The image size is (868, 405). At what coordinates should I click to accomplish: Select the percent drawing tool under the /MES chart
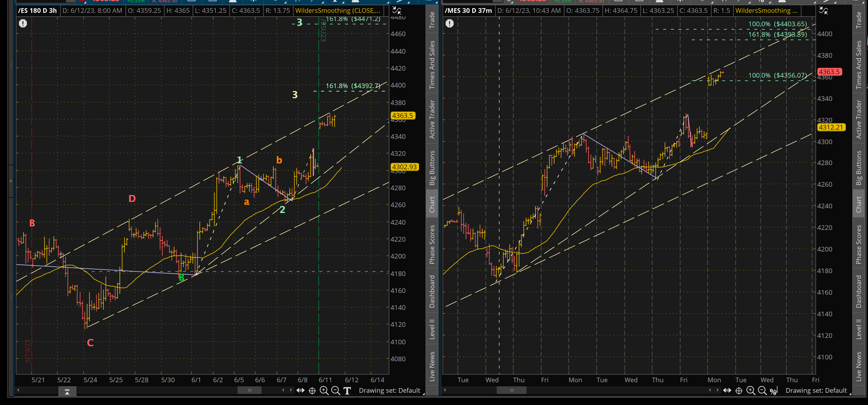(x=774, y=390)
